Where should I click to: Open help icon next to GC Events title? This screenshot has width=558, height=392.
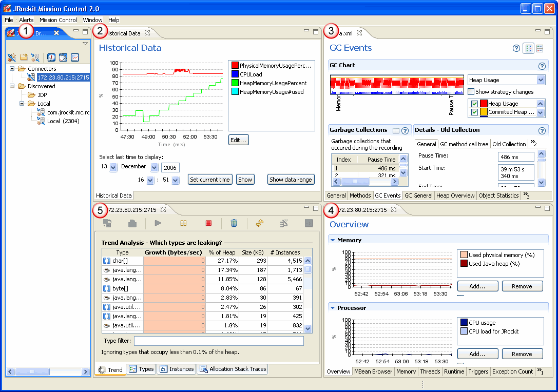click(x=516, y=48)
